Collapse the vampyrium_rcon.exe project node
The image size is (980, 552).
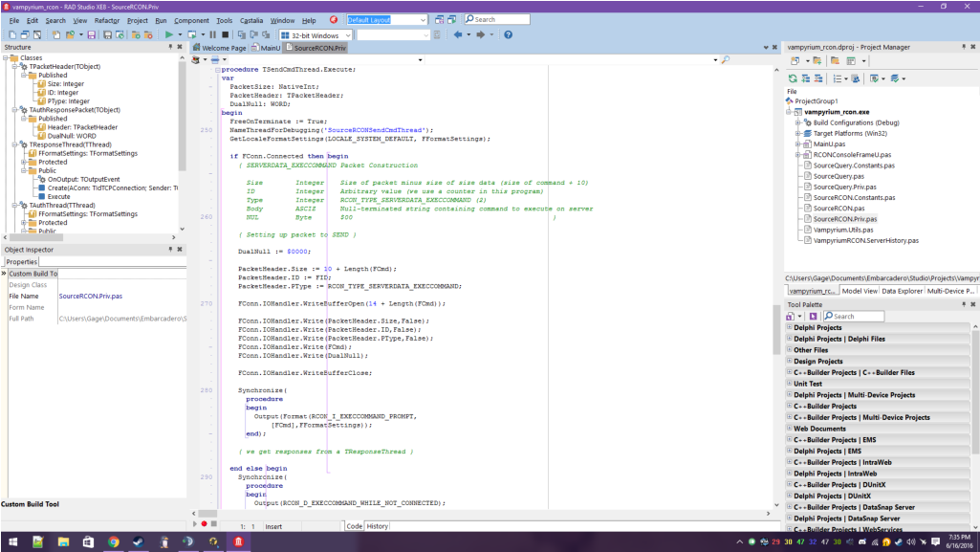pyautogui.click(x=789, y=112)
